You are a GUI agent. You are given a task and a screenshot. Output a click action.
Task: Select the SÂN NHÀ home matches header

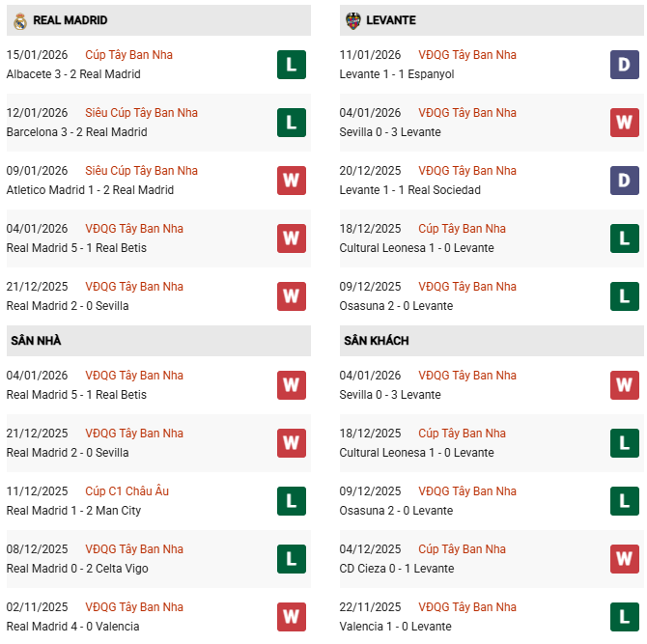pos(36,341)
